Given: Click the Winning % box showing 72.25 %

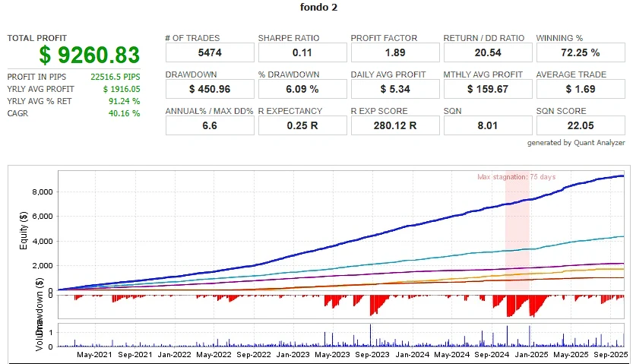Looking at the screenshot, I should point(580,52).
